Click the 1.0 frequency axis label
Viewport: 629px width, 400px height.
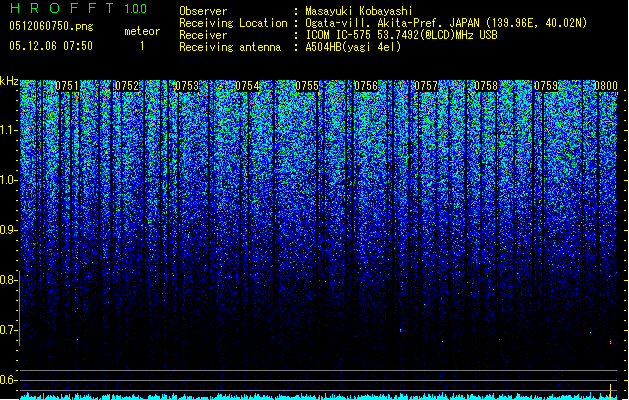pyautogui.click(x=9, y=180)
